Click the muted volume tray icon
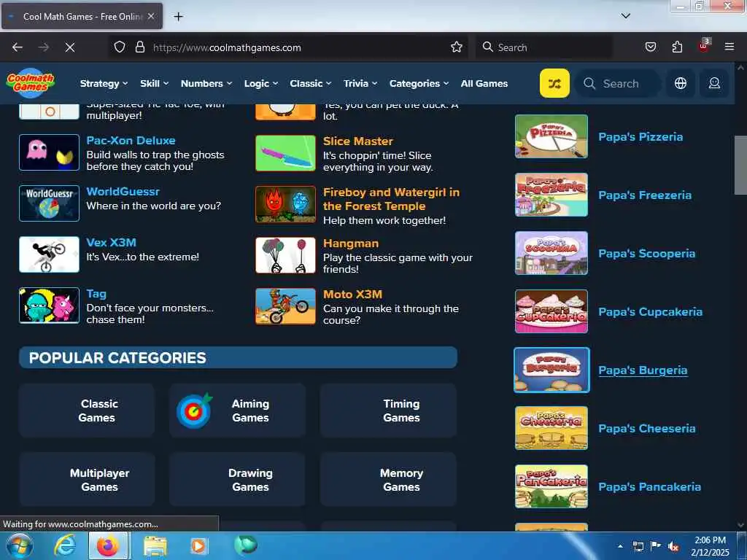This screenshot has width=747, height=560. 673,547
